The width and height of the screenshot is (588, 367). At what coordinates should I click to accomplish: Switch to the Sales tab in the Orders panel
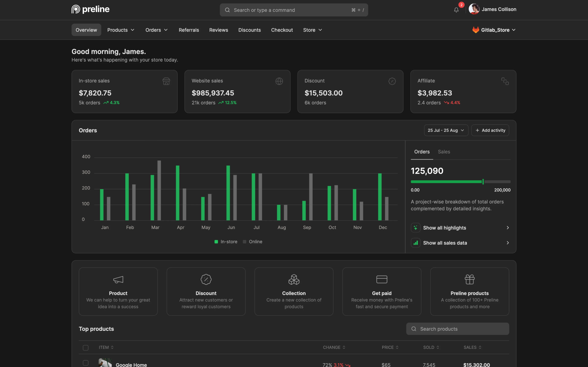point(444,151)
